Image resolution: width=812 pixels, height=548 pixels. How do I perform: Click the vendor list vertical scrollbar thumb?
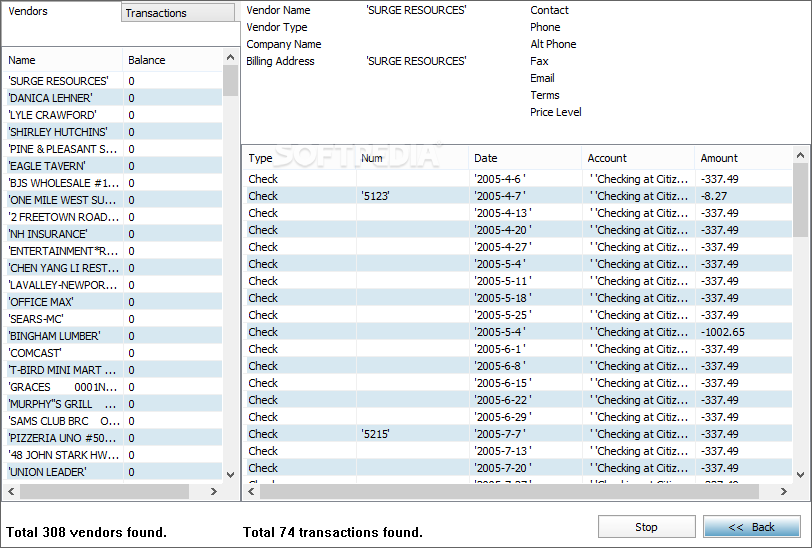pyautogui.click(x=231, y=81)
